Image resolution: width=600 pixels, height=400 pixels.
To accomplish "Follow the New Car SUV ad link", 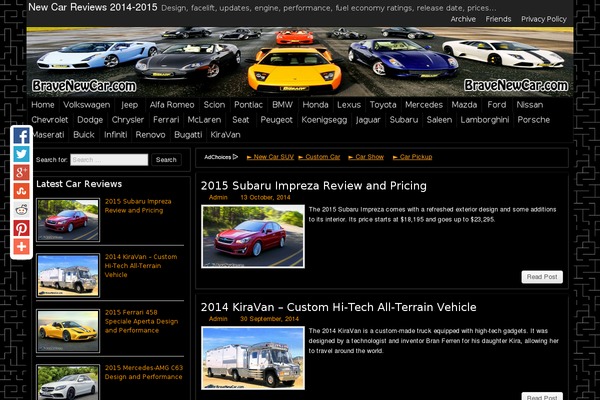I will [270, 157].
